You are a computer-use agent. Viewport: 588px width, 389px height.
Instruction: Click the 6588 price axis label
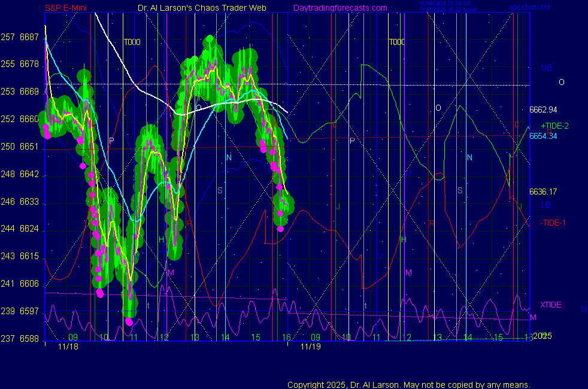(29, 339)
